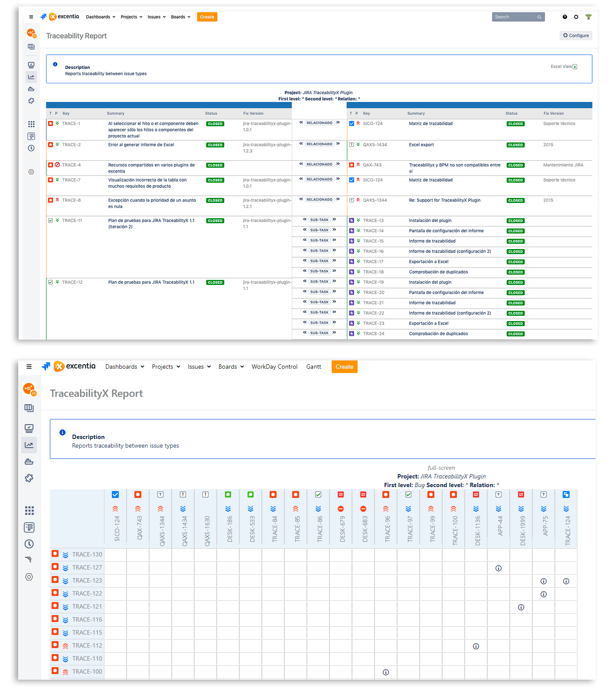Click the DESK-1136 column header

478,530
